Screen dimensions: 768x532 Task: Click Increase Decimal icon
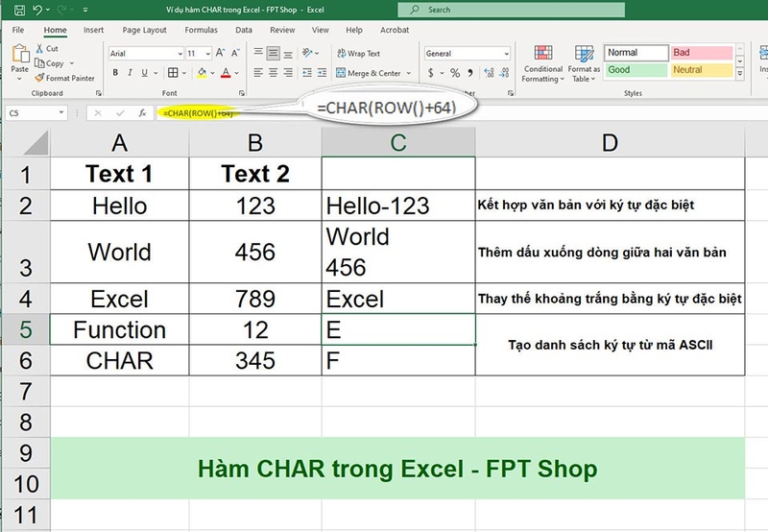click(489, 73)
